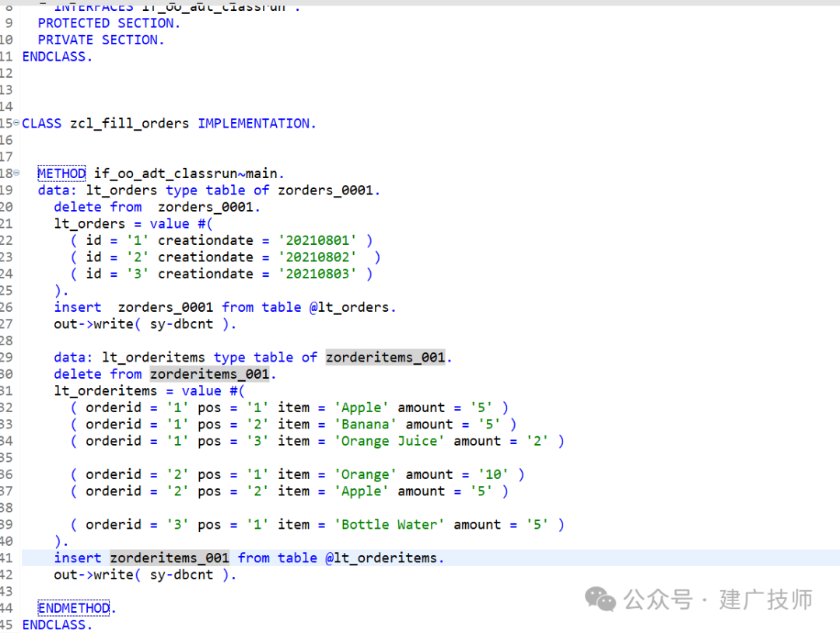This screenshot has width=840, height=633.
Task: Click the ENDMETHOD keyword on line 44
Action: (73, 608)
